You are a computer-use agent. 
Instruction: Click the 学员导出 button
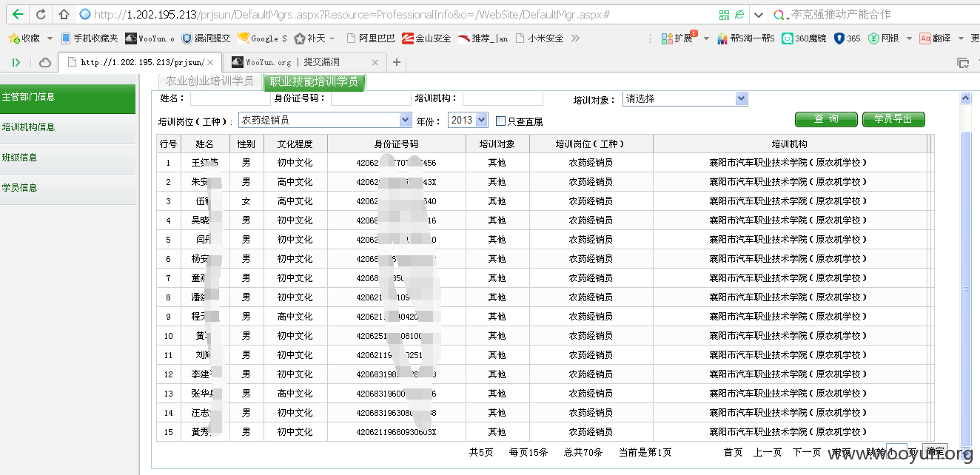tap(893, 119)
